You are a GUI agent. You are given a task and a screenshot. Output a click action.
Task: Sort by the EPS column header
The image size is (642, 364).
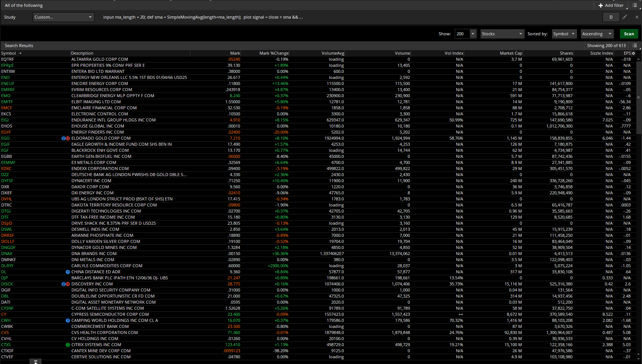tap(627, 54)
